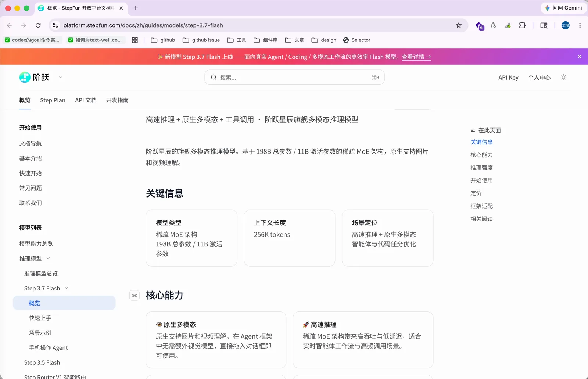Screen dimensions: 588x379
Task: Go back to the previous browser page
Action: [x=10, y=25]
